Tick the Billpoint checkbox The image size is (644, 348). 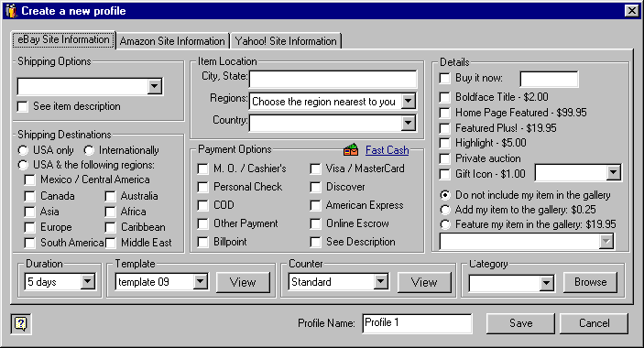click(202, 242)
